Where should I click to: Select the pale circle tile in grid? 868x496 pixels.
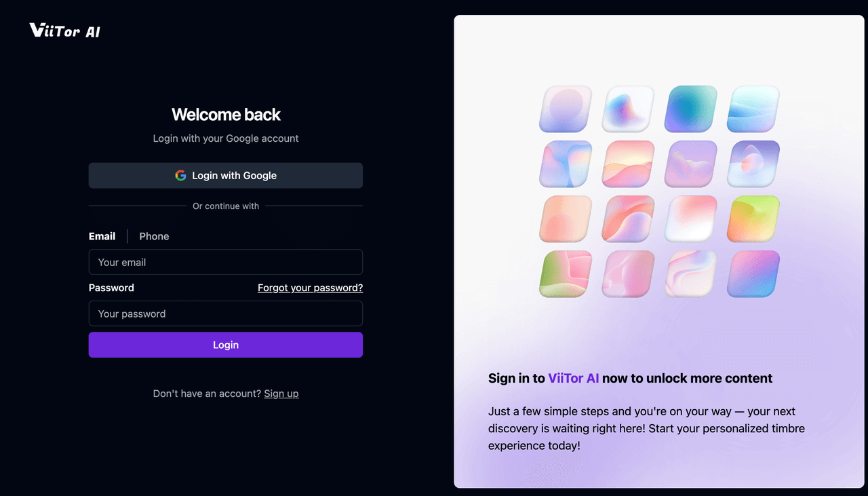(x=566, y=109)
